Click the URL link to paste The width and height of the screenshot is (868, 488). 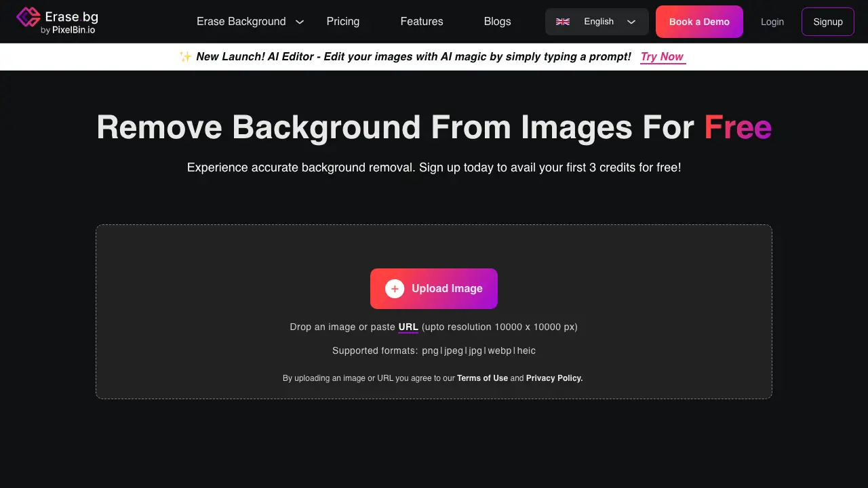(408, 327)
